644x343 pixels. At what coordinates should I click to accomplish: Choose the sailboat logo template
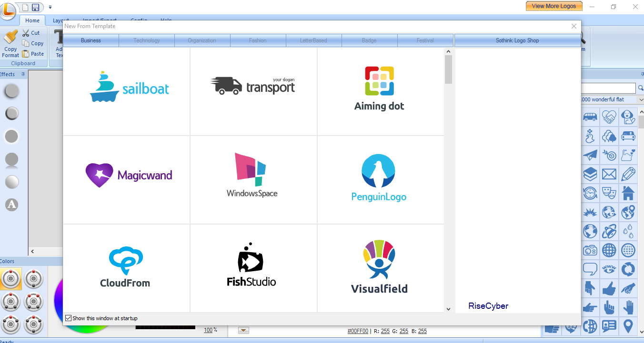pos(127,91)
